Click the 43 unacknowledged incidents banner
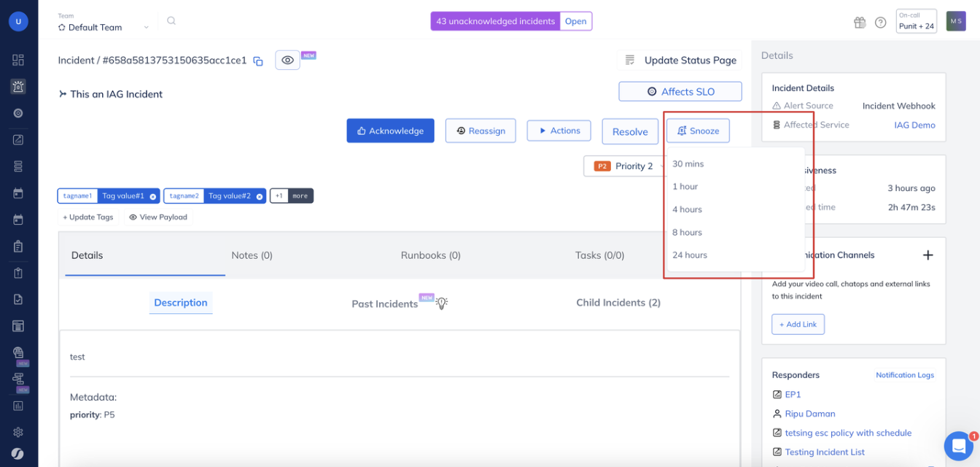The image size is (980, 467). pyautogui.click(x=495, y=21)
